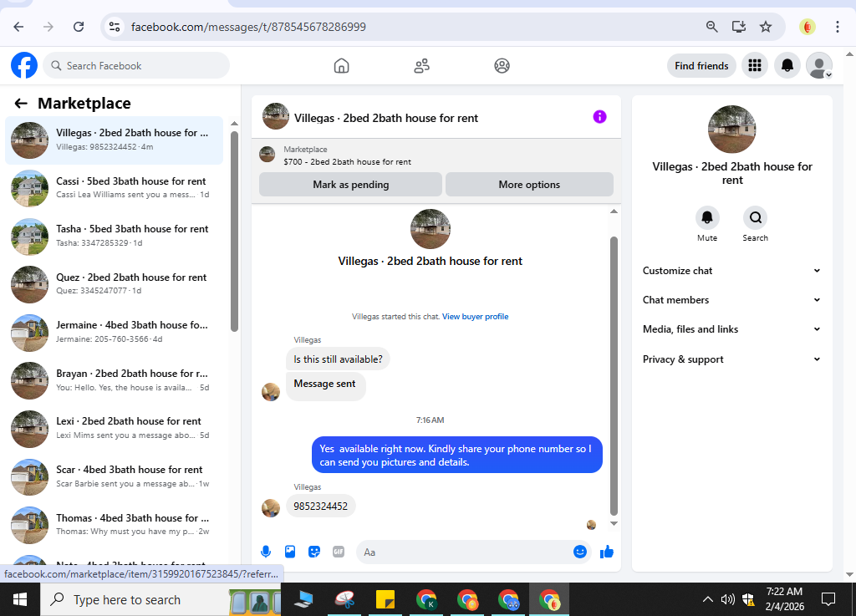Image resolution: width=856 pixels, height=616 pixels.
Task: Open the Facebook apps menu grid icon
Action: (755, 65)
